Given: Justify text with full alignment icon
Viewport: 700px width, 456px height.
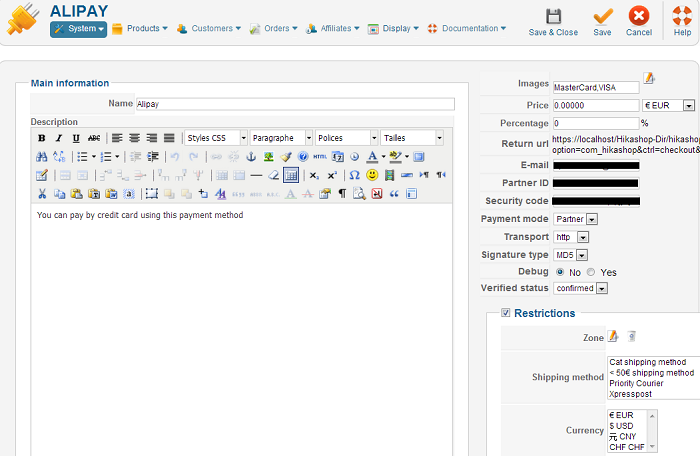Looking at the screenshot, I should (169, 138).
